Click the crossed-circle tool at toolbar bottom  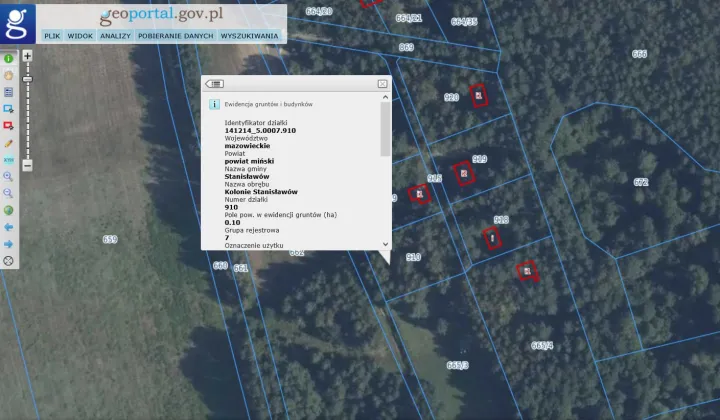coord(8,261)
